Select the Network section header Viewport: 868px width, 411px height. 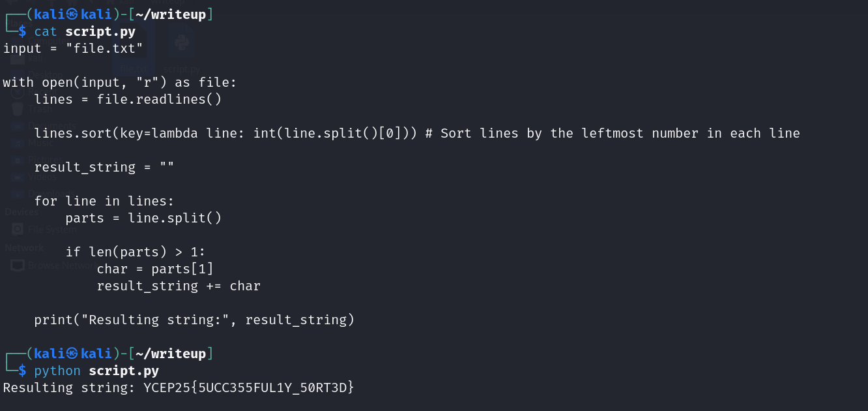pos(24,248)
